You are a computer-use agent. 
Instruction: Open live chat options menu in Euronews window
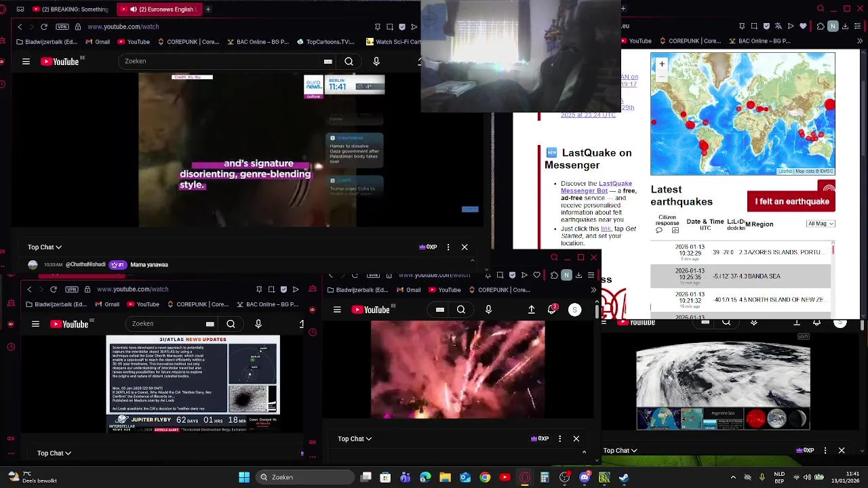(x=448, y=247)
